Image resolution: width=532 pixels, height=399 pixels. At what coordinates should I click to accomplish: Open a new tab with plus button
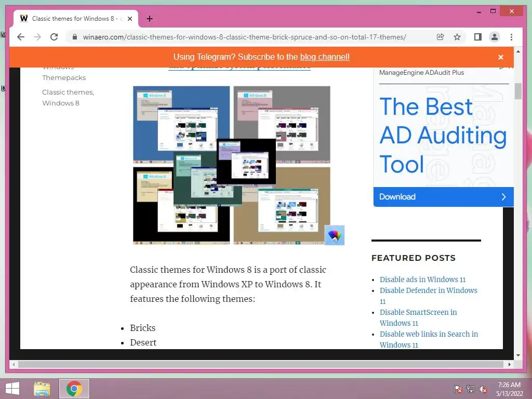[x=150, y=19]
